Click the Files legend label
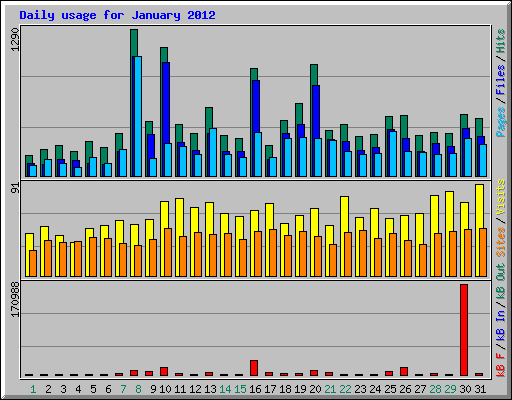This screenshot has width=512, height=400. tap(501, 80)
